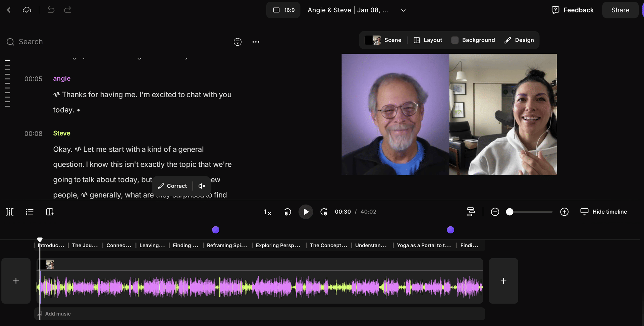Viewport: 644px width, 326px height.
Task: Open the 16:9 aspect ratio dropdown
Action: tap(283, 10)
